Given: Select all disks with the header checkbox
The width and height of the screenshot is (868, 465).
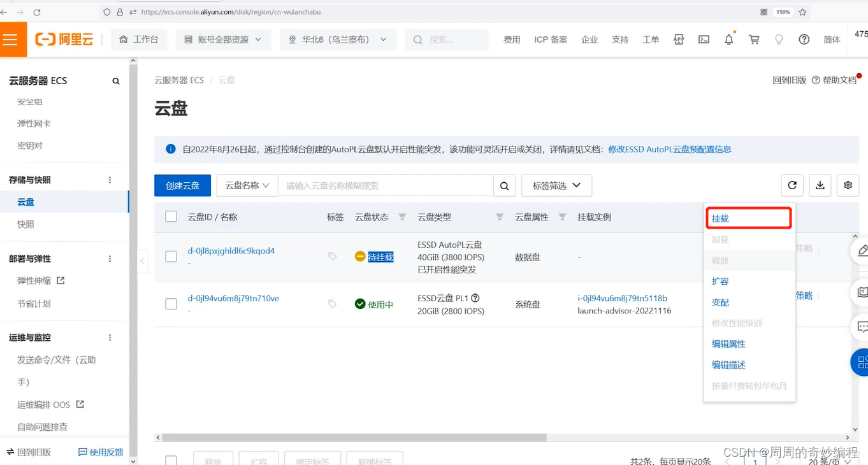Looking at the screenshot, I should pos(171,217).
